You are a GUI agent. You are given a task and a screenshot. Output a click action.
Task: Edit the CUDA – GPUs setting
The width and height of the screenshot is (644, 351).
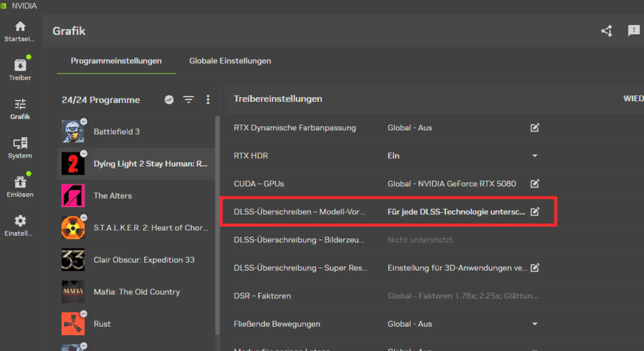(x=535, y=184)
